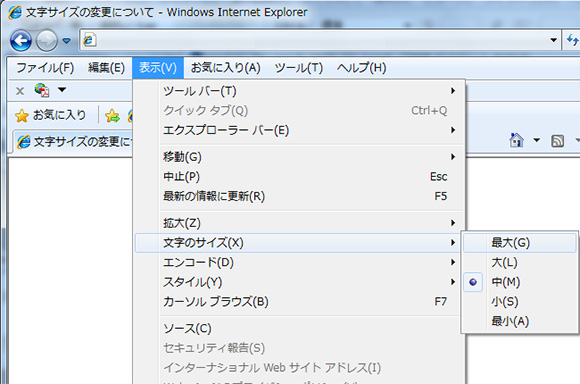This screenshot has width=580, height=384.
Task: Select 大(L) larger text size
Action: pyautogui.click(x=520, y=262)
